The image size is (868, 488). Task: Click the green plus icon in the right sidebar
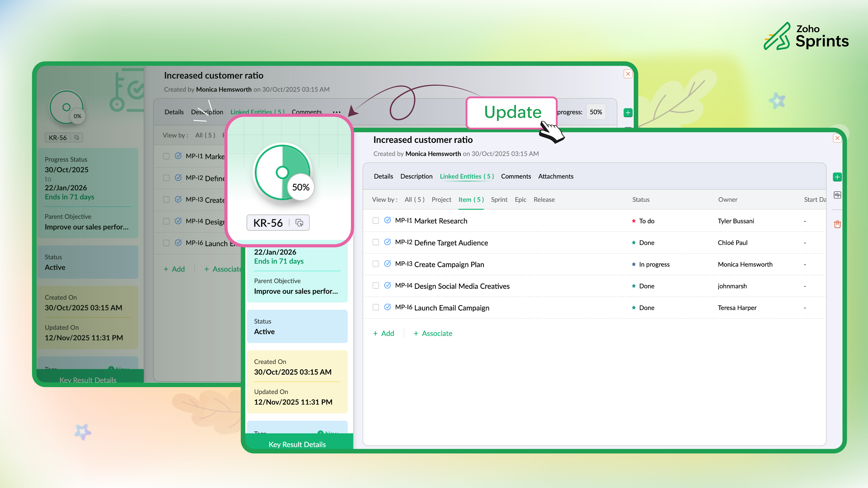click(x=837, y=177)
